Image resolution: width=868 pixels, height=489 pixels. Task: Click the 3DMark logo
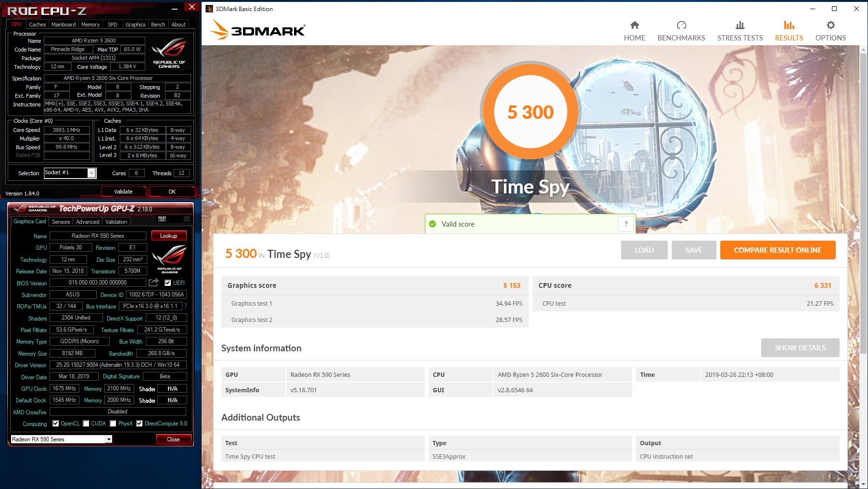258,30
